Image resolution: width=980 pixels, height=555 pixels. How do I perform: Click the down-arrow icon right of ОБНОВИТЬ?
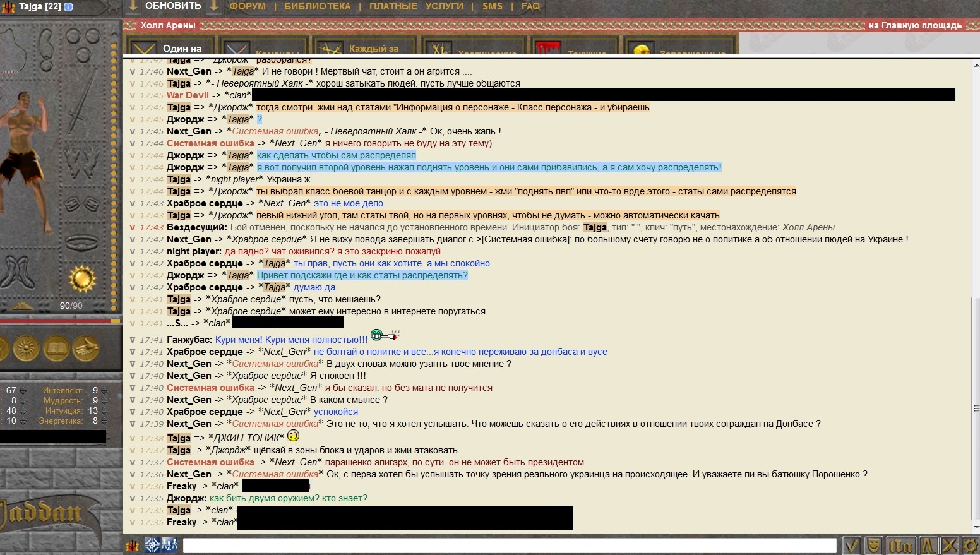point(214,6)
